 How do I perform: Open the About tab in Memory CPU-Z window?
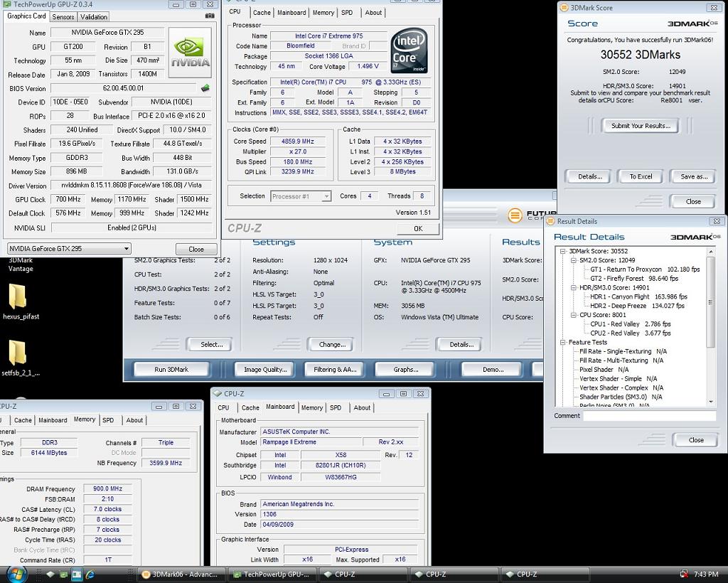pyautogui.click(x=134, y=420)
